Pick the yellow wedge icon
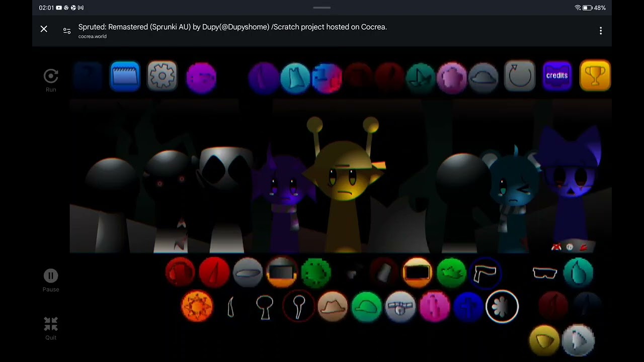 click(x=544, y=340)
